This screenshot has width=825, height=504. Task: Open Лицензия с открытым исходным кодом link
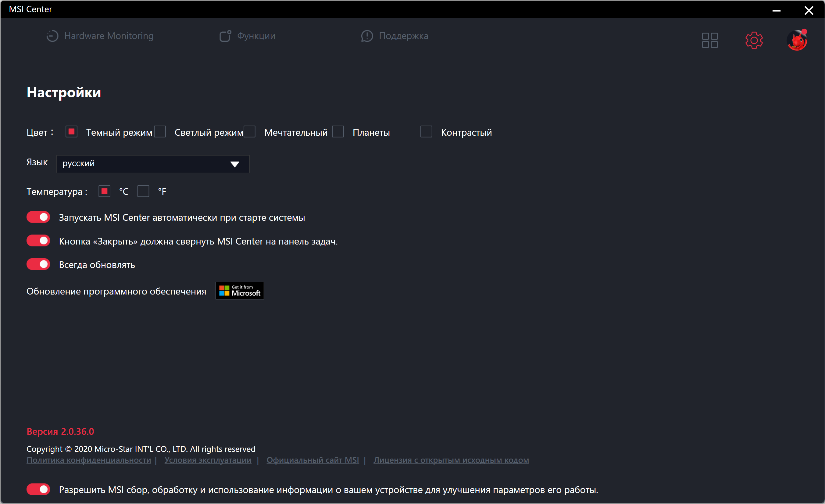451,460
